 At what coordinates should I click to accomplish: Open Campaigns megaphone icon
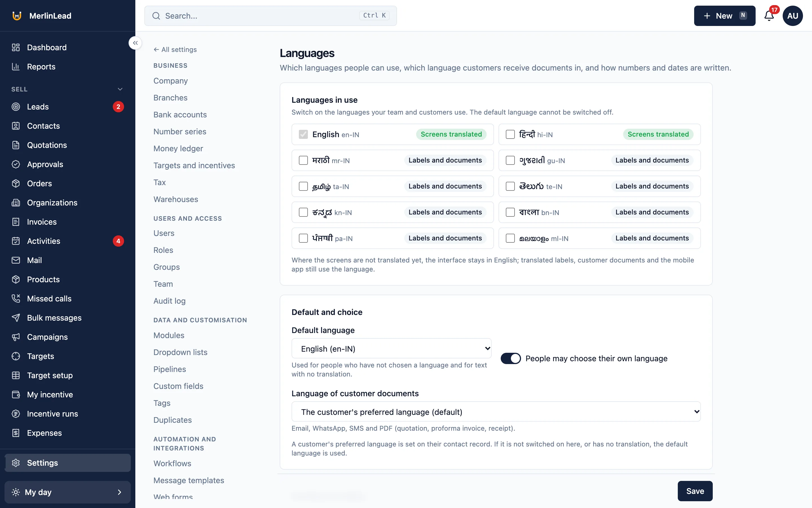[x=16, y=337]
